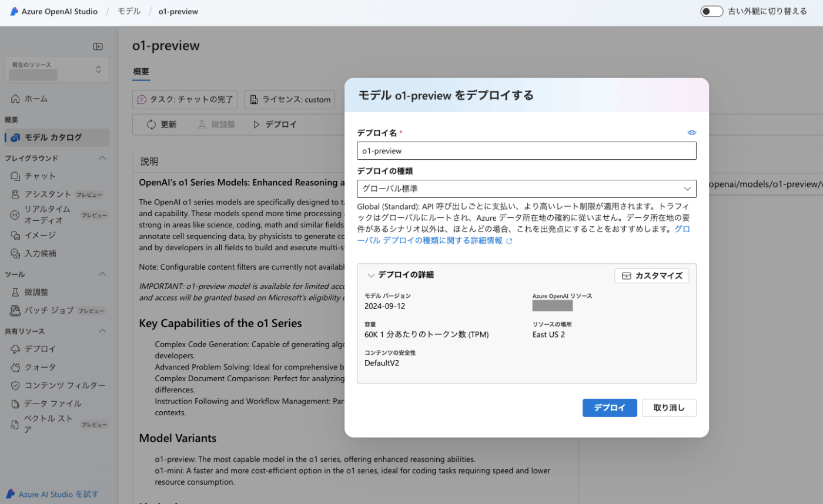The width and height of the screenshot is (823, 504).
Task: Click the Model Variants heading
Action: (178, 438)
